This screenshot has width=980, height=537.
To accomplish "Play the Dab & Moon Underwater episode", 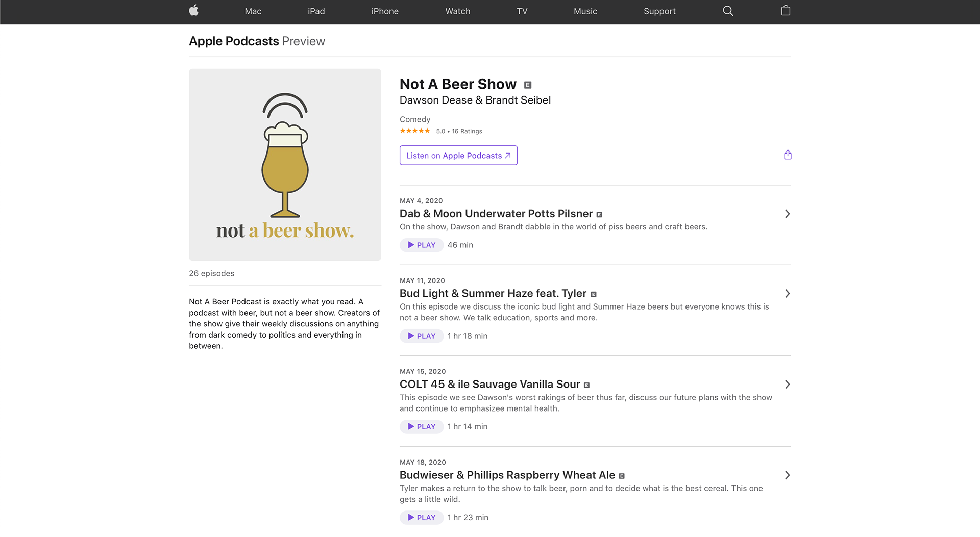I will [422, 245].
